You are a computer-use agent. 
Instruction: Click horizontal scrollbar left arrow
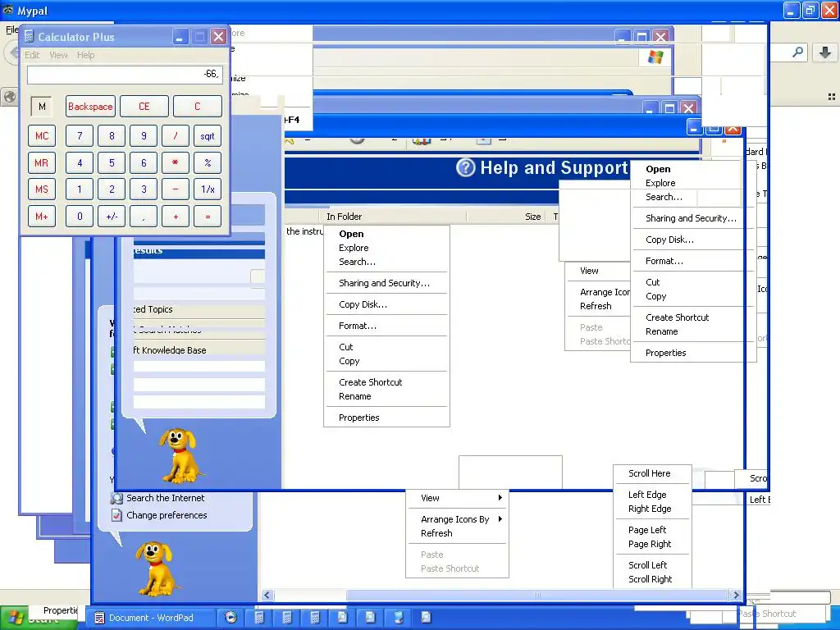[267, 595]
